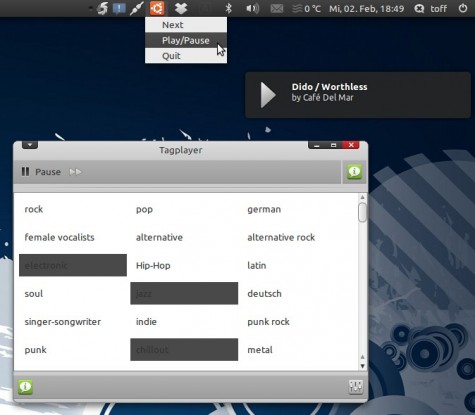This screenshot has height=415, width=475.
Task: Open the clock showing Mi, 02. Feb, 18:49
Action: [366, 8]
